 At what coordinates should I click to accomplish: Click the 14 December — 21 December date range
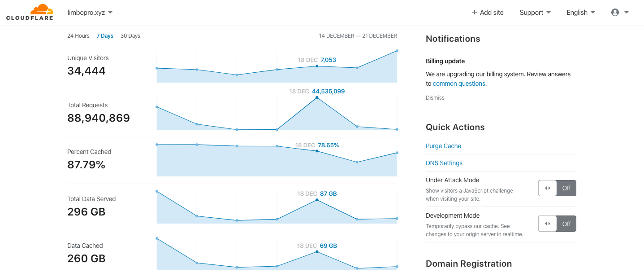358,36
